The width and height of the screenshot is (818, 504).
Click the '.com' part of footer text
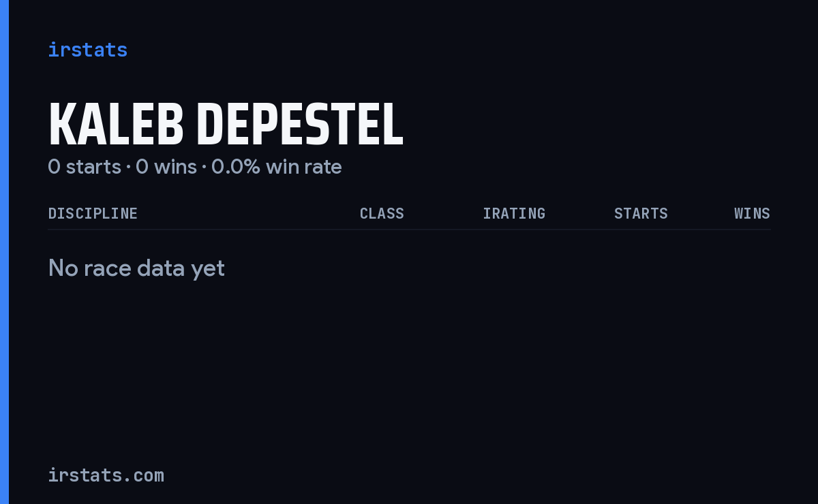coord(142,475)
